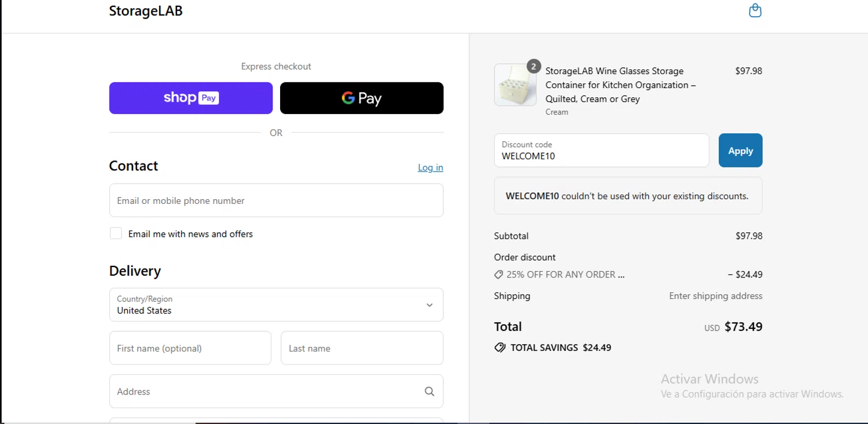Apply the discount code

(740, 151)
